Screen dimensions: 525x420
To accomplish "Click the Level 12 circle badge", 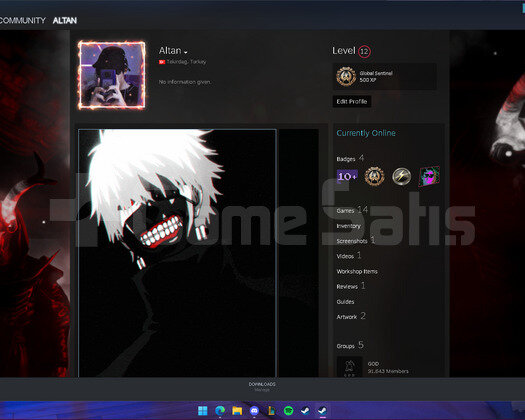I will pos(364,52).
